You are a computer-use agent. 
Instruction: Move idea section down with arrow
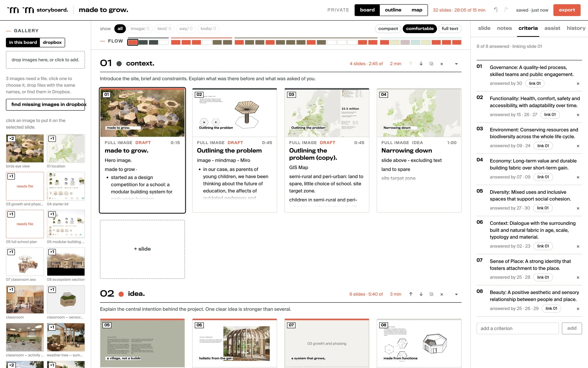421,294
